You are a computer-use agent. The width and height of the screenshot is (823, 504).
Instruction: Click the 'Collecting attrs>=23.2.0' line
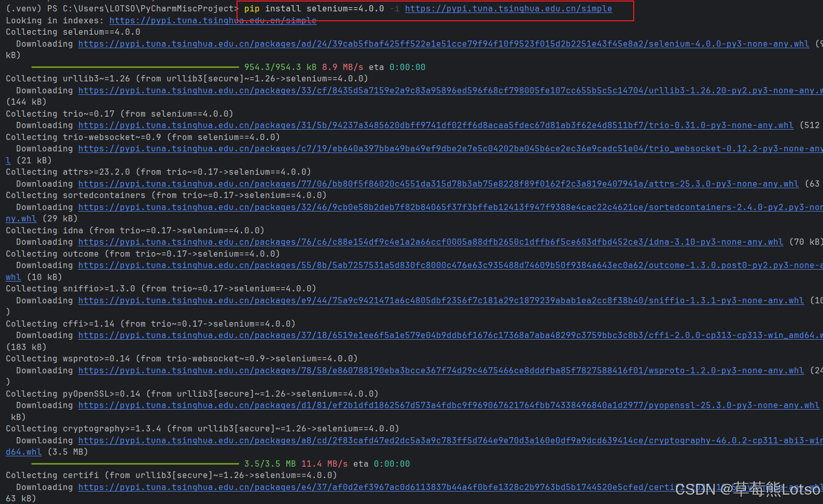tap(158, 172)
